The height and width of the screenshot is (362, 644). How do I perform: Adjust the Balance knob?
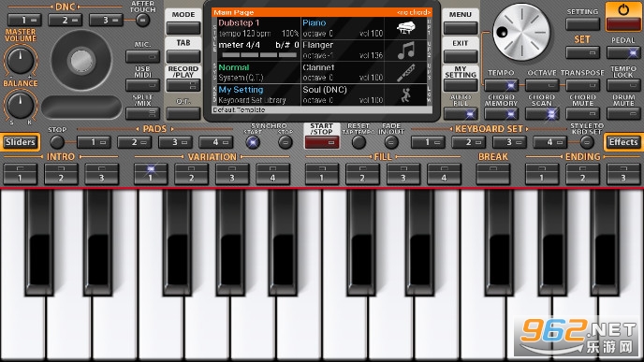[21, 105]
